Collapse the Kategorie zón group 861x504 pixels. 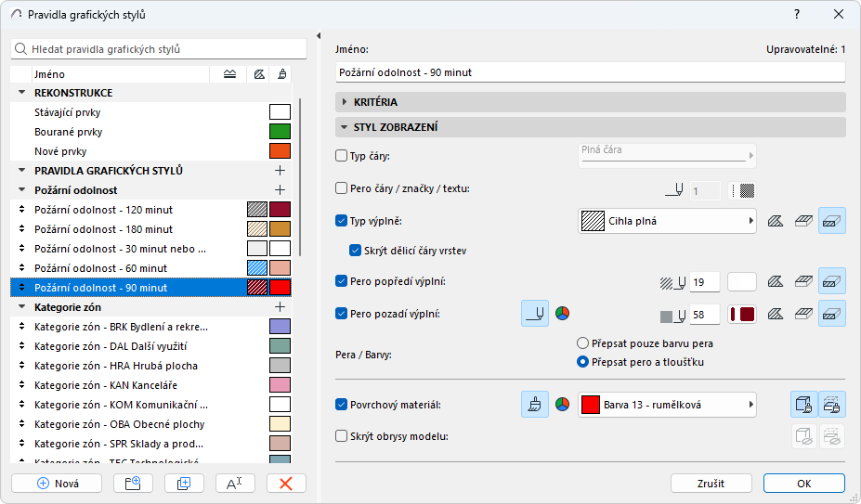click(x=22, y=307)
